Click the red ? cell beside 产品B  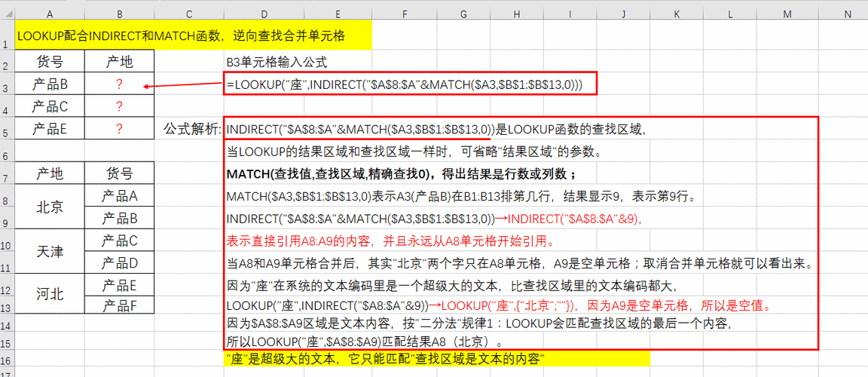tap(120, 84)
